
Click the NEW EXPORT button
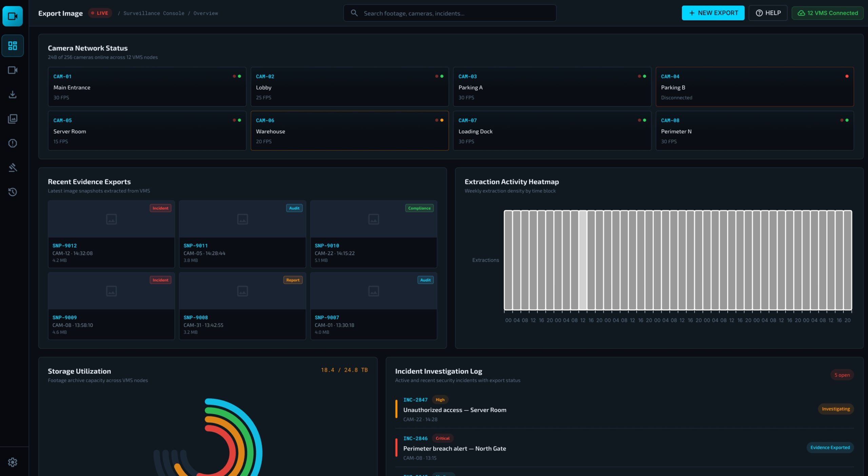[x=713, y=13]
